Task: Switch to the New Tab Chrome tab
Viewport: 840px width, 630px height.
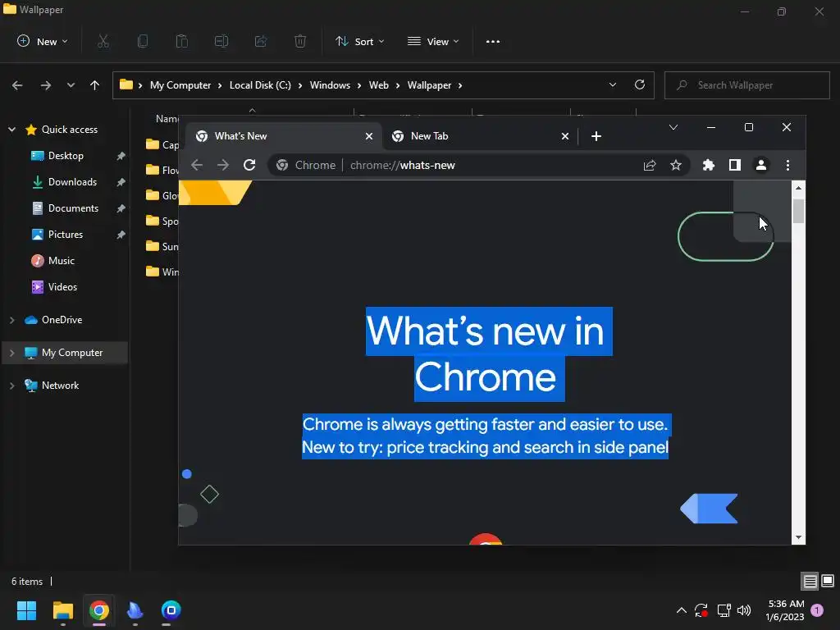Action: point(479,136)
